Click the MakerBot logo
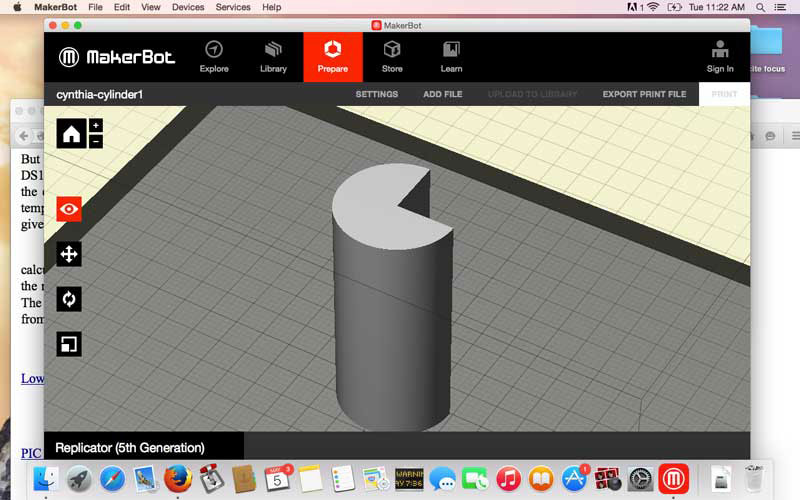Screen dimensions: 800x500 tap(117, 57)
